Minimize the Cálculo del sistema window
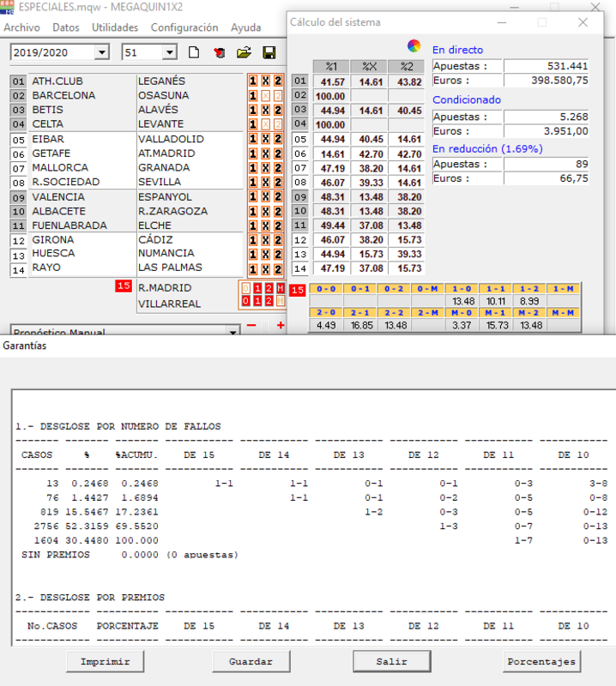The width and height of the screenshot is (616, 686). click(502, 22)
